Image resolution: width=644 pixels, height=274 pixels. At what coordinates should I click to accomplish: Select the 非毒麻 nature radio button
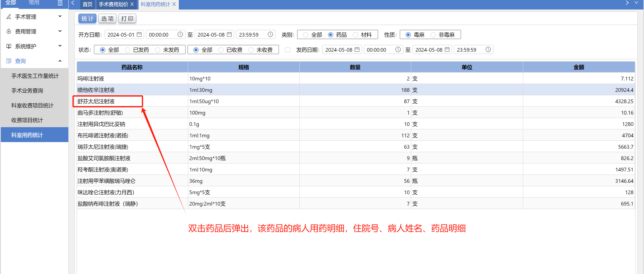pyautogui.click(x=433, y=35)
